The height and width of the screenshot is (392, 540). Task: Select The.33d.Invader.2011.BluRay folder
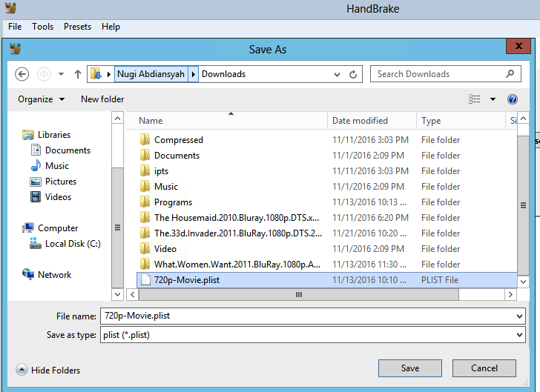(326, 233)
